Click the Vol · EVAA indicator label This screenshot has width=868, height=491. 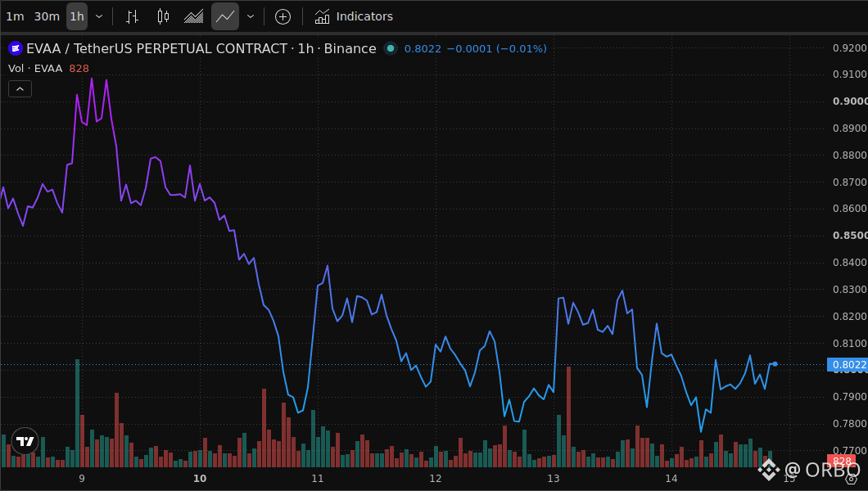pos(35,69)
